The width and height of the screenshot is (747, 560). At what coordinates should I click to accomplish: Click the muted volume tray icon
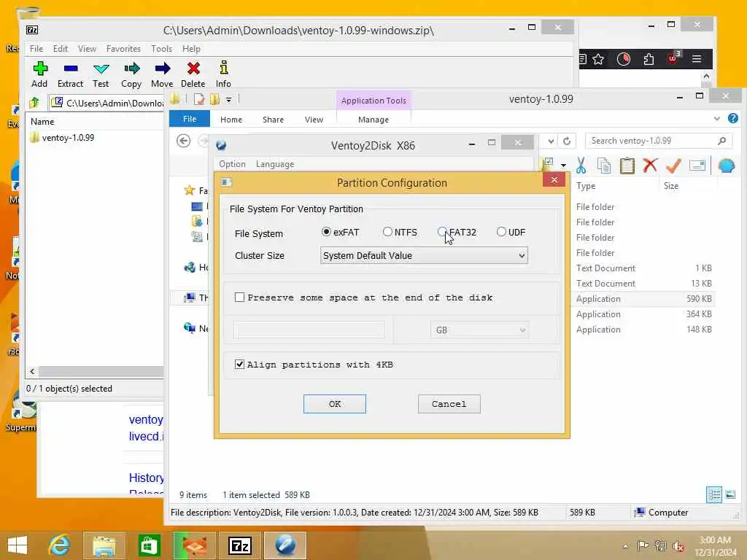point(678,546)
